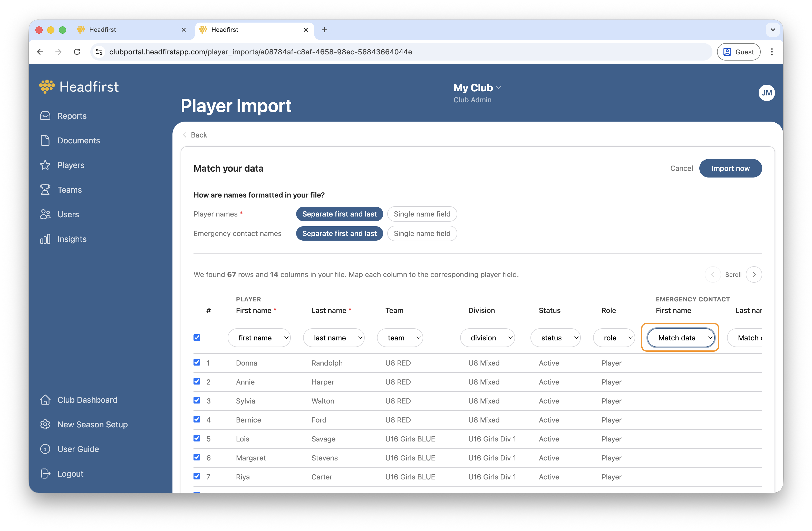This screenshot has height=531, width=812.
Task: Open the Match data dropdown for emergency first name
Action: 680,338
